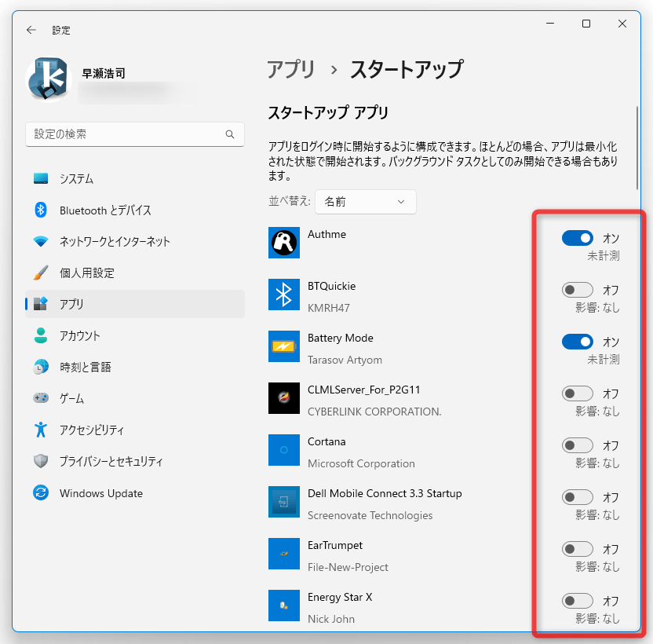Open Windows Update settings page
Viewport: 653px width, 644px height.
[135, 492]
